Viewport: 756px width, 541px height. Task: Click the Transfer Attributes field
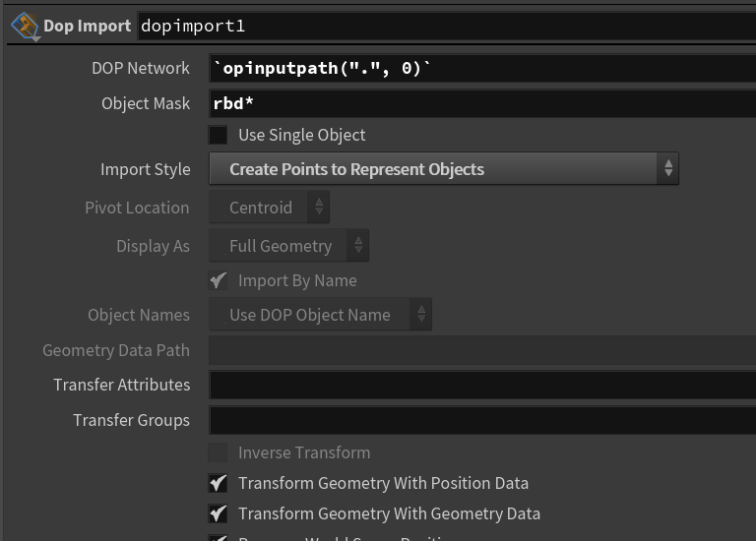click(x=482, y=385)
